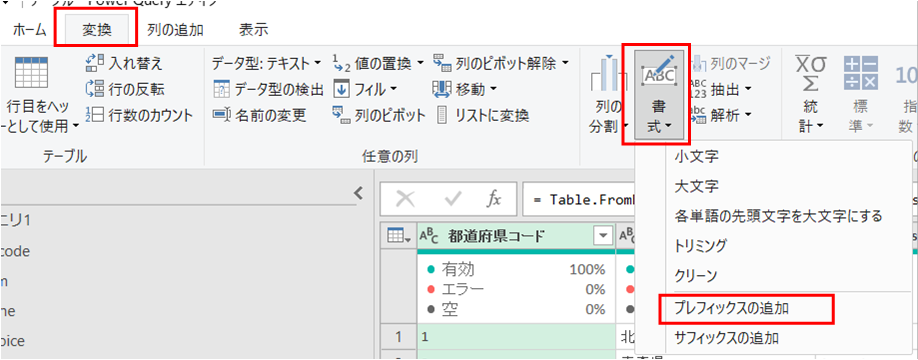Open 抽出 extract dropdown
918x360 pixels.
749,90
